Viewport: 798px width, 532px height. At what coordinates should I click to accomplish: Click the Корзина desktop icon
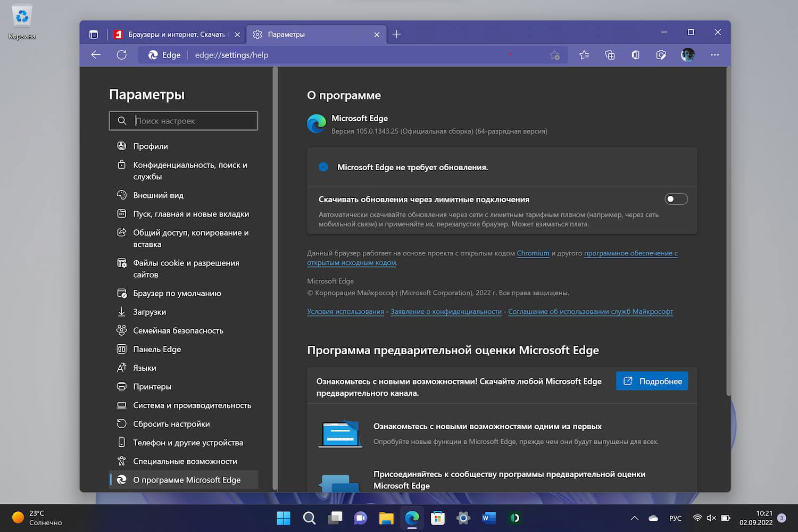22,23
